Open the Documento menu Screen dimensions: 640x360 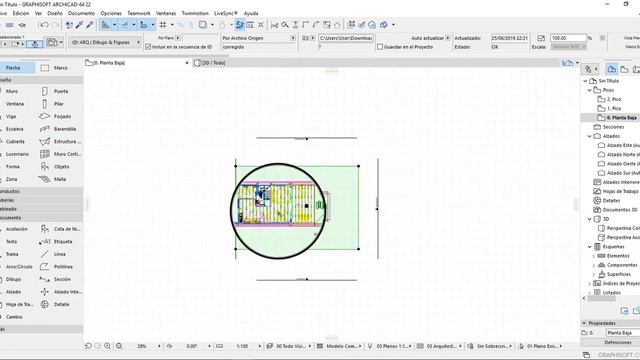(81, 13)
